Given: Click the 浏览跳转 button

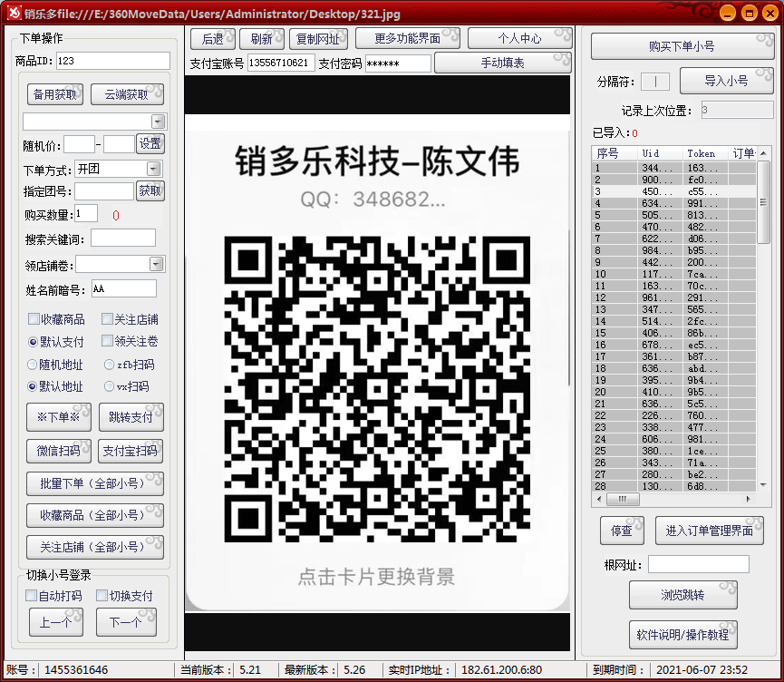Looking at the screenshot, I should (683, 595).
